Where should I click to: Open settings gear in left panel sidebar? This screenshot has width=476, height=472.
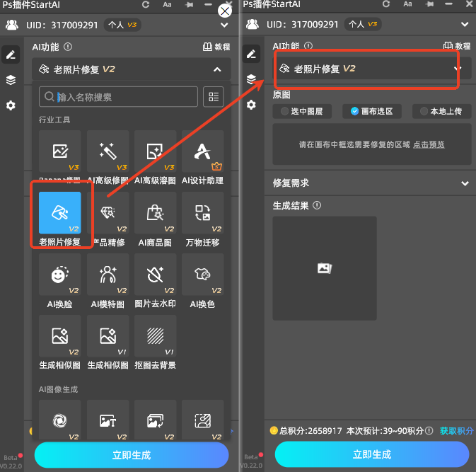click(11, 105)
